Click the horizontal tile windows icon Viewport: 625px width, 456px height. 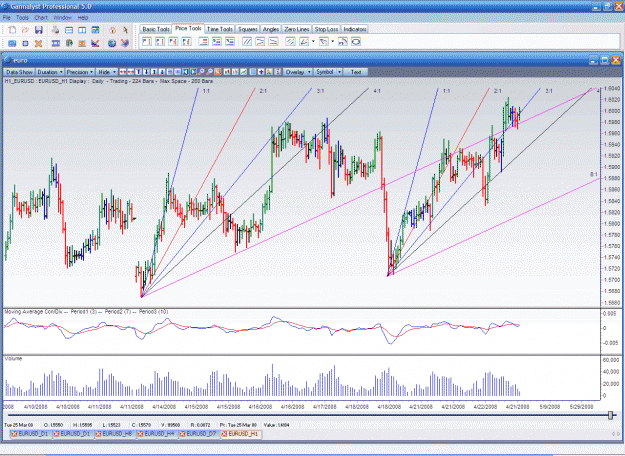69,30
